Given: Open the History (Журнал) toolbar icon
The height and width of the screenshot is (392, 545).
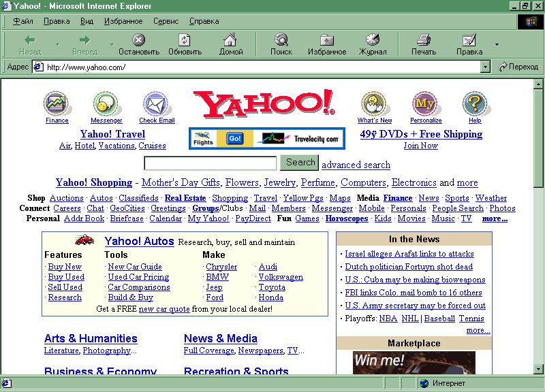Looking at the screenshot, I should tap(373, 40).
